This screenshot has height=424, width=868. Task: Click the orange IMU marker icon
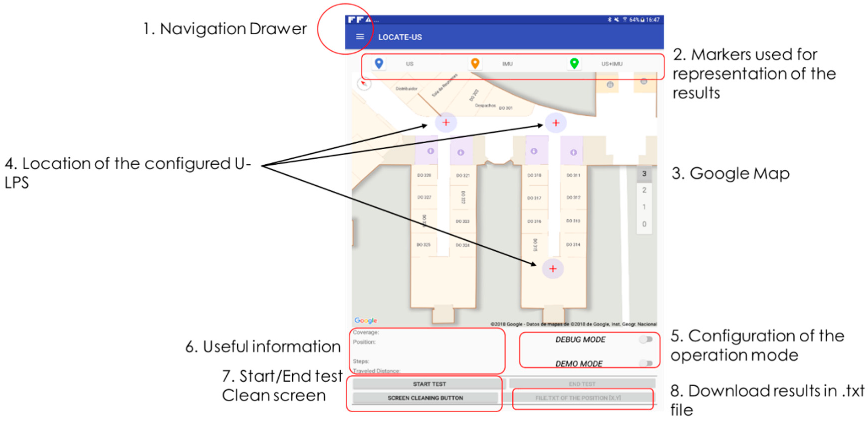[x=475, y=63]
